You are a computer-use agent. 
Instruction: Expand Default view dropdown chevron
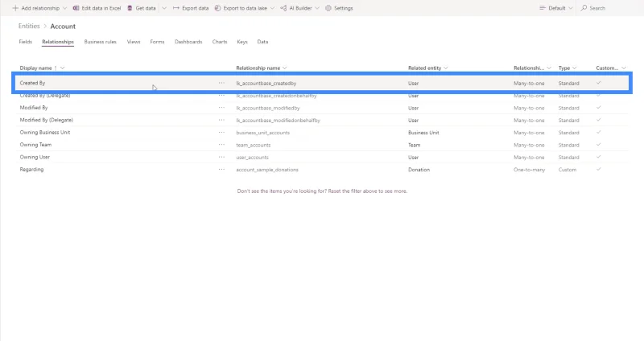click(571, 8)
